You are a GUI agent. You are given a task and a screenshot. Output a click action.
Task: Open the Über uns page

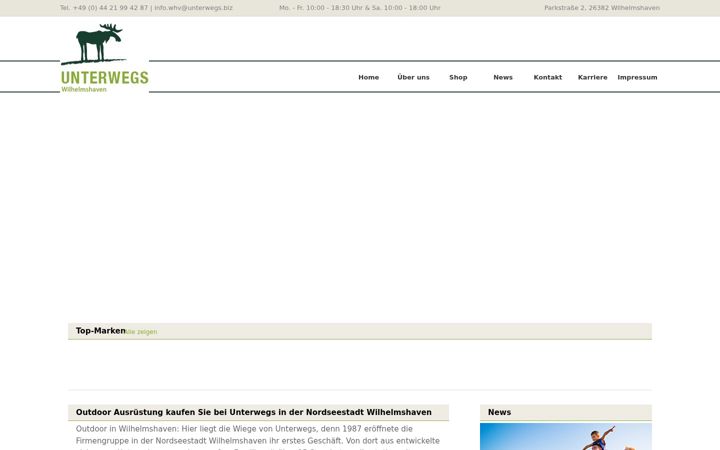coord(413,77)
